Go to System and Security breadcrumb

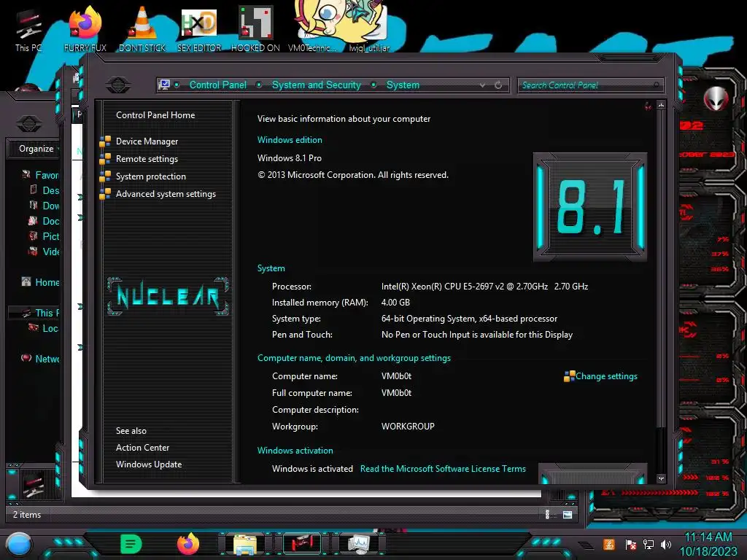(x=317, y=85)
